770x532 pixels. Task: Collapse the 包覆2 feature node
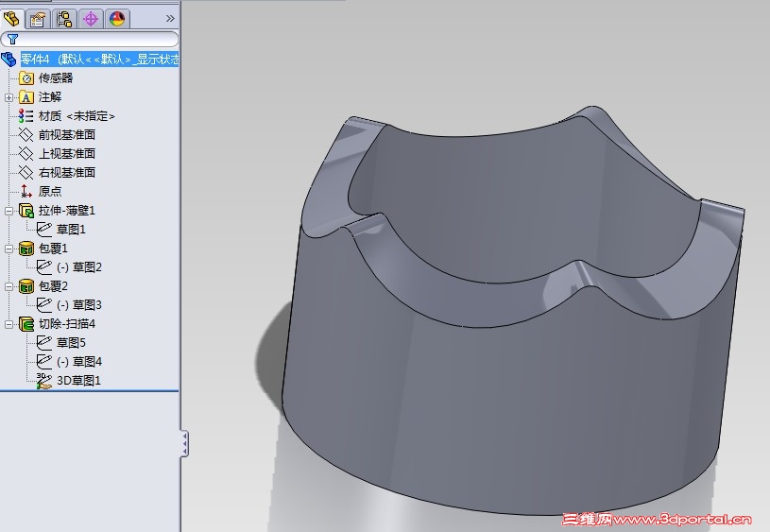coord(9,286)
